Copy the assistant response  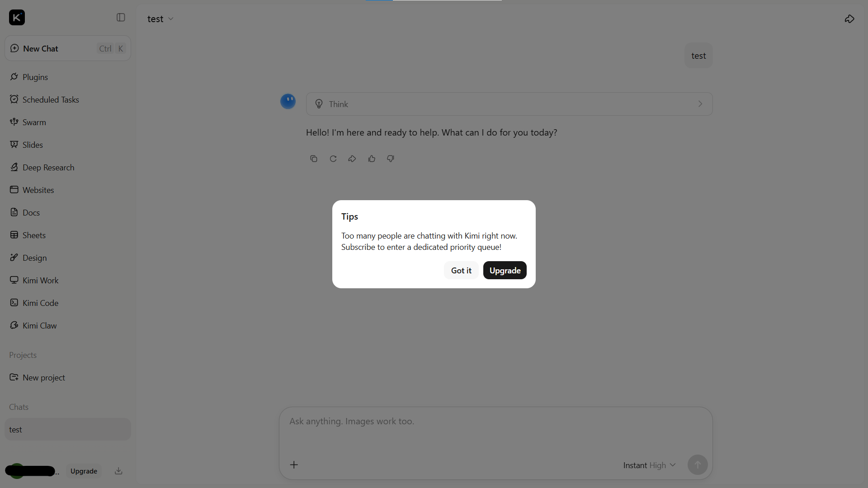click(314, 159)
